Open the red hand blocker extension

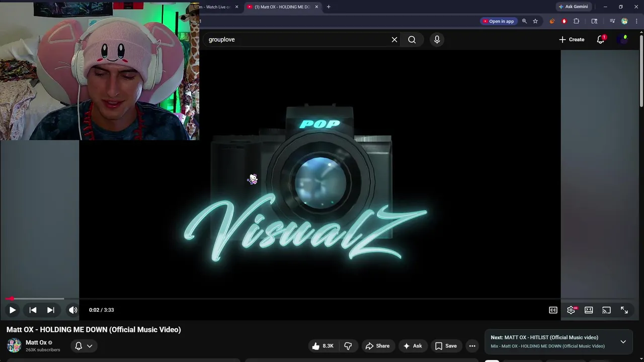[x=564, y=21]
